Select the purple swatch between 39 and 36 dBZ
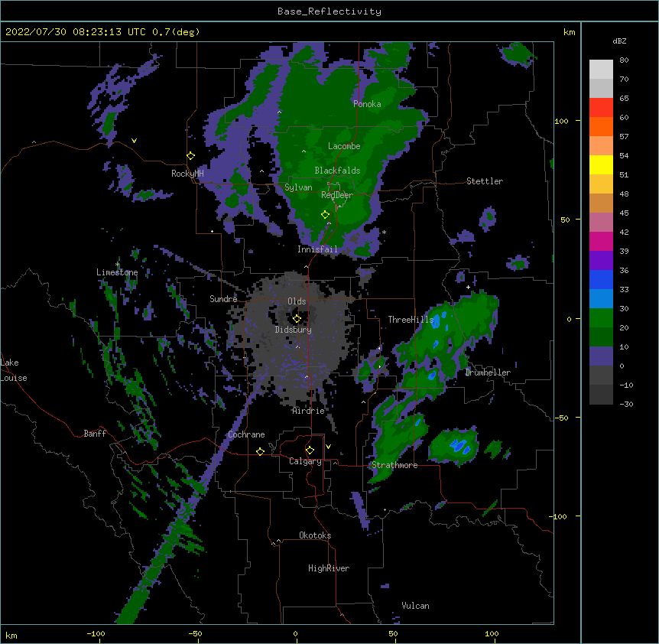This screenshot has width=659, height=644. (x=601, y=261)
